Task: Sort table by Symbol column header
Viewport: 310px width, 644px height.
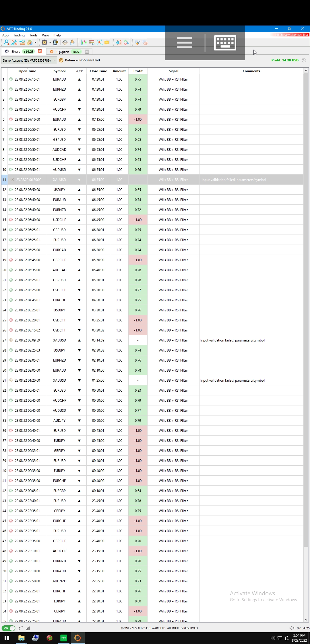Action: pyautogui.click(x=59, y=71)
